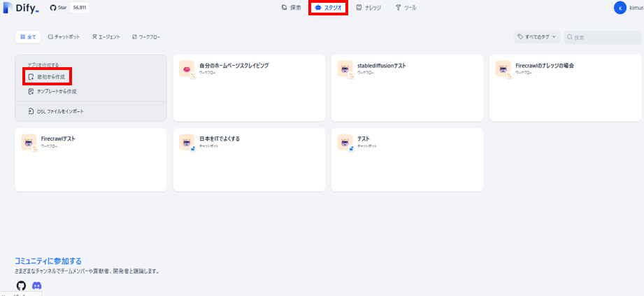Click the DSL import file icon
644x296 pixels.
tap(31, 111)
